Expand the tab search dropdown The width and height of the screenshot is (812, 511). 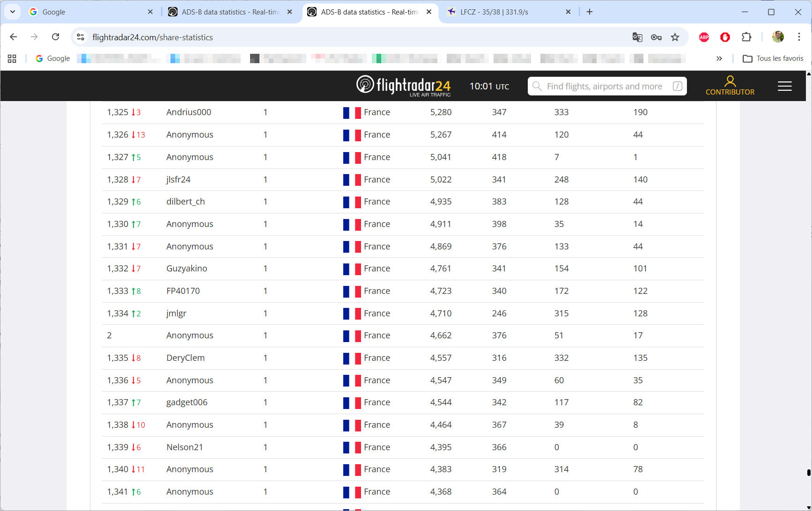point(13,12)
